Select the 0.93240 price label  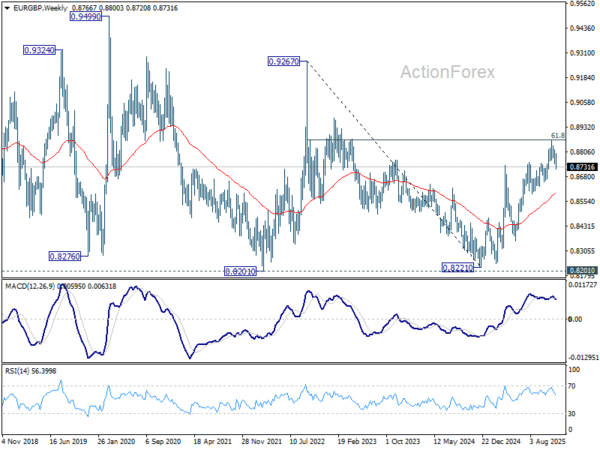39,50
